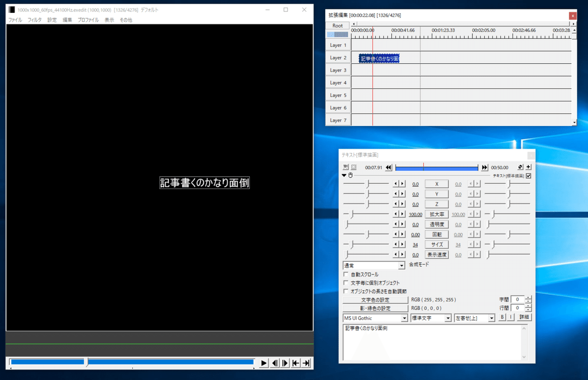The width and height of the screenshot is (588, 380).
Task: Step back one frame in preview
Action: point(274,363)
